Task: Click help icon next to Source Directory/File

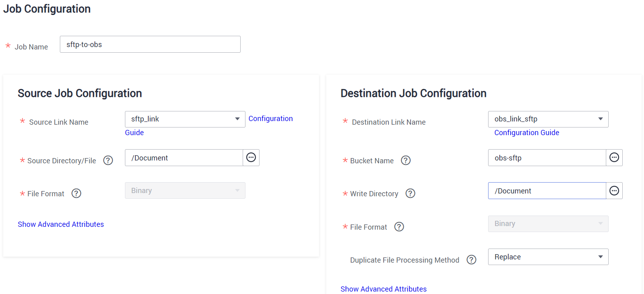Action: [x=108, y=160]
